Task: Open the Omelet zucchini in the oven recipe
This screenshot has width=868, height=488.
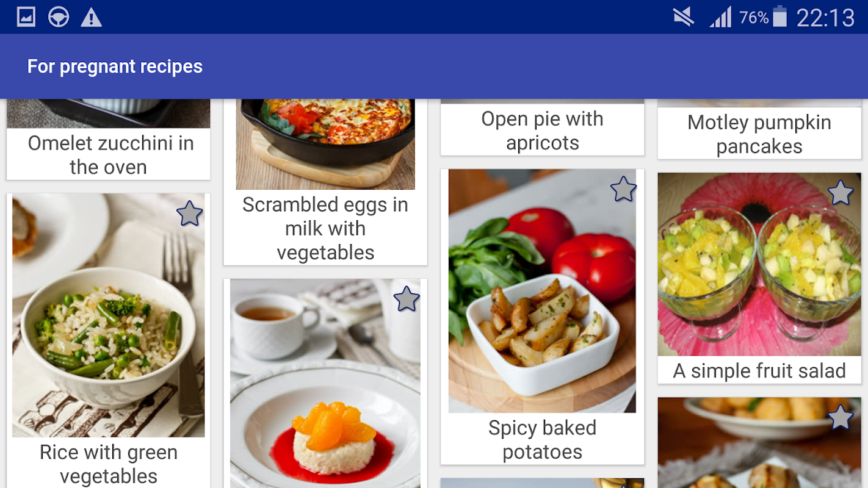Action: point(109,155)
